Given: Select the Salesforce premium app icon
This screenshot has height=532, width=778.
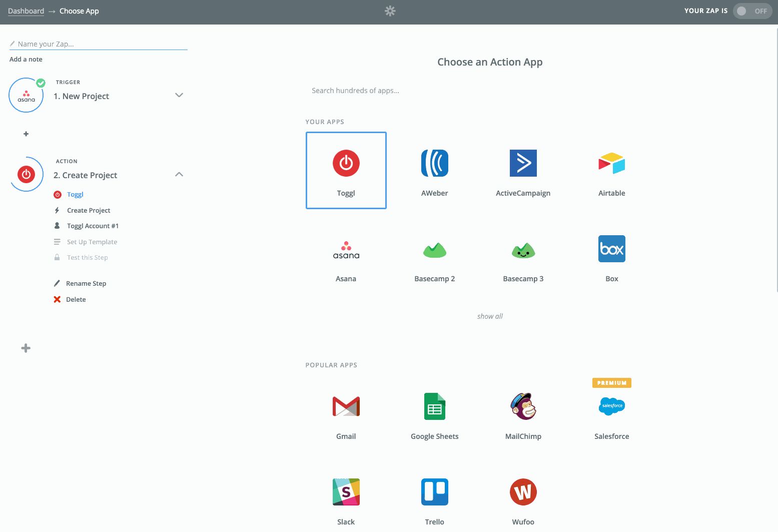Looking at the screenshot, I should (612, 406).
